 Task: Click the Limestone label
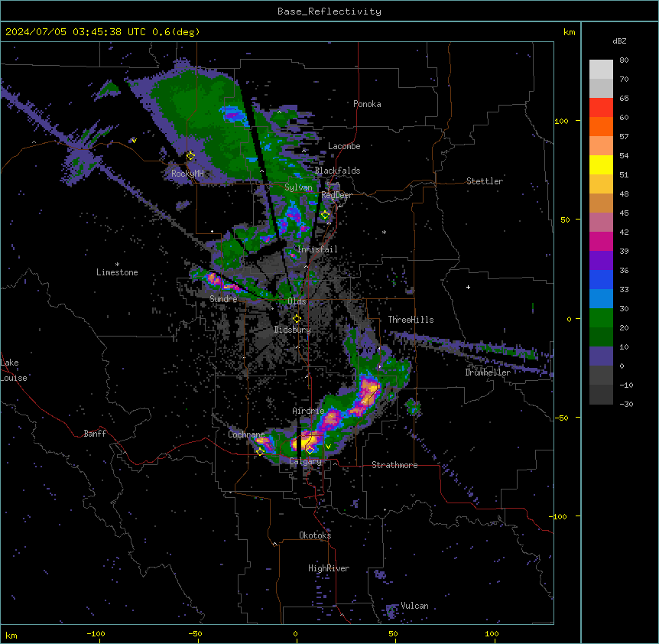[117, 272]
